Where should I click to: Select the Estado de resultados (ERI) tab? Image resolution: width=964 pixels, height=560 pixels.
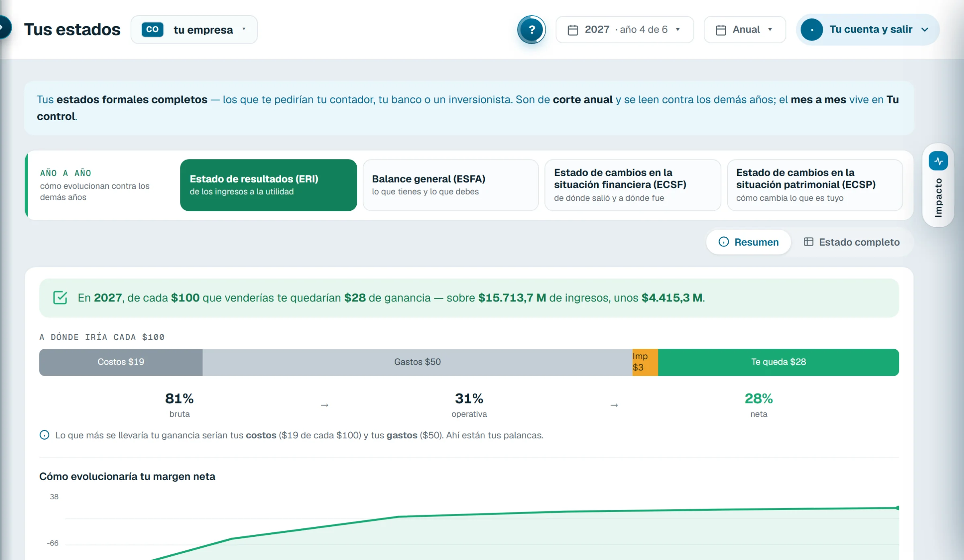[268, 185]
